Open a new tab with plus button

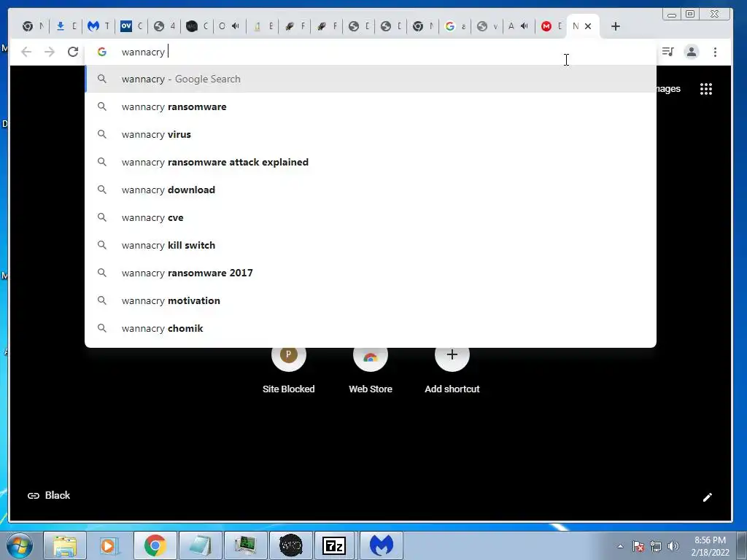(616, 26)
